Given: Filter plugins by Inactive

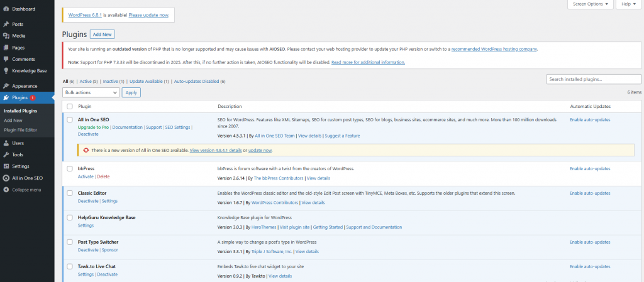Looking at the screenshot, I should click(x=111, y=82).
